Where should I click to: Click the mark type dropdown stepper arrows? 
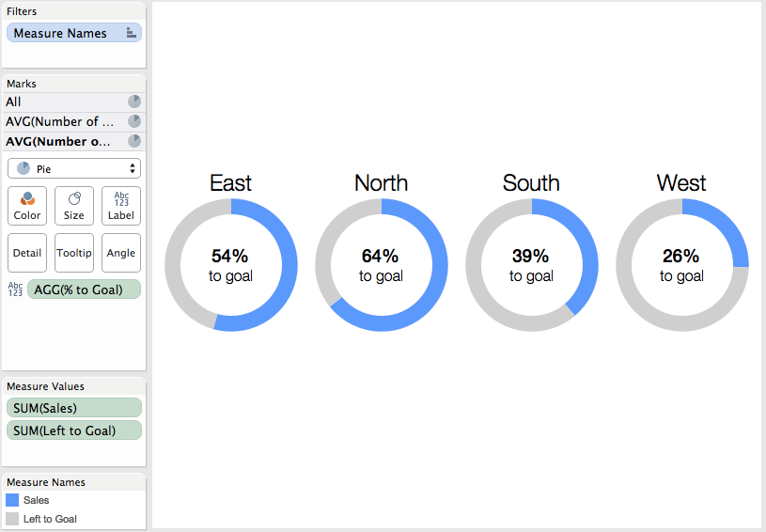tap(133, 168)
